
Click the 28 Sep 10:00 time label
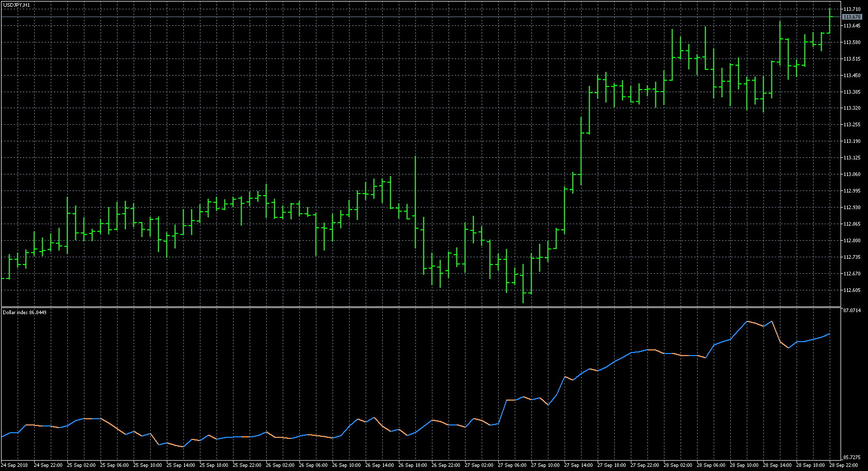point(744,465)
